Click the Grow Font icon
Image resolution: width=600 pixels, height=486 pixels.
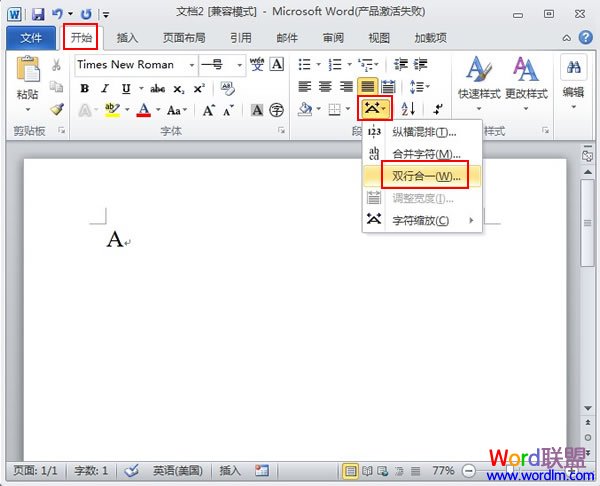pos(209,111)
